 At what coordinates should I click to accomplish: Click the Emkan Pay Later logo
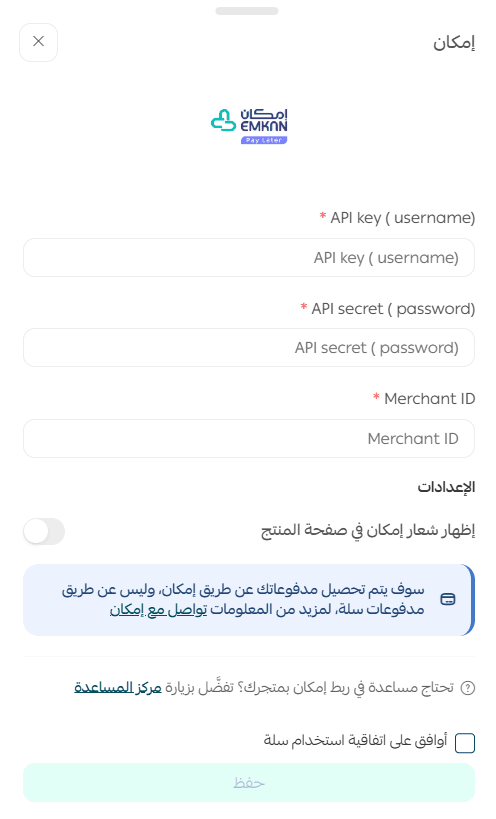coord(249,126)
